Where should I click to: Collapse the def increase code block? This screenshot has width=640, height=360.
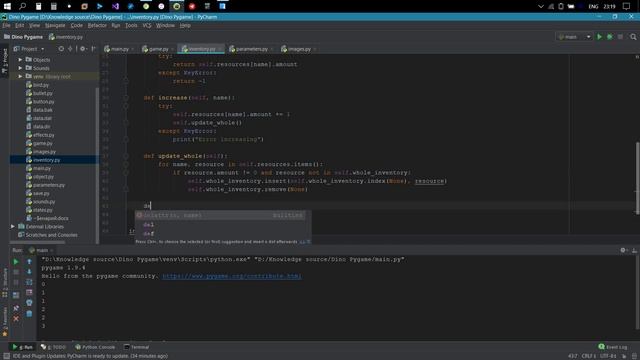click(126, 98)
